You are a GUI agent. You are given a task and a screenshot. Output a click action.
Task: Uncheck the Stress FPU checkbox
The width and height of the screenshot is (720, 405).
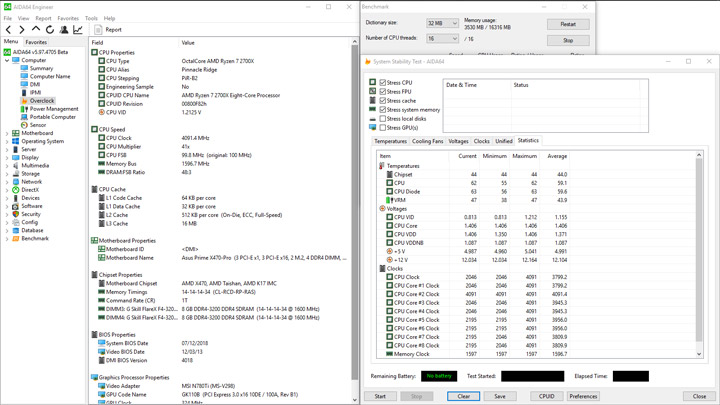click(382, 91)
